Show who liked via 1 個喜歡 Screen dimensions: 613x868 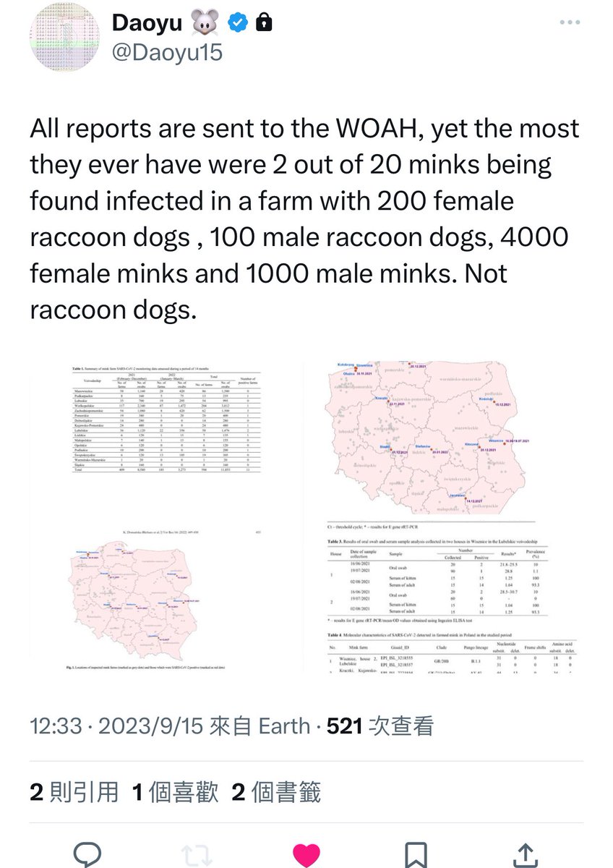[x=175, y=792]
